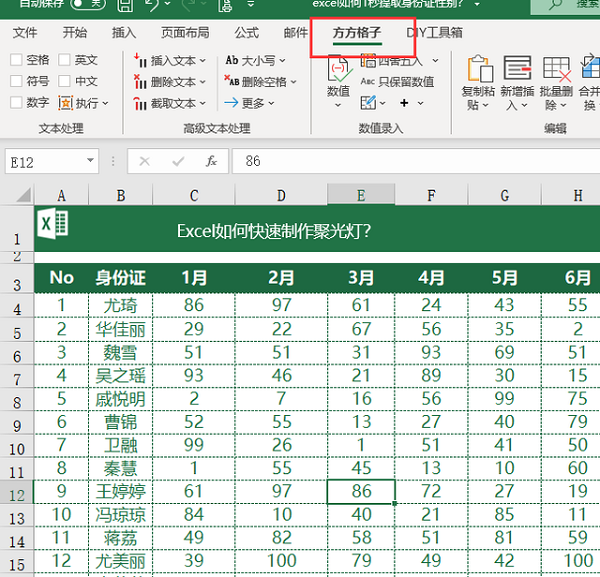This screenshot has width=600, height=577.
Task: Click the 新增插入 icon
Action: click(518, 69)
